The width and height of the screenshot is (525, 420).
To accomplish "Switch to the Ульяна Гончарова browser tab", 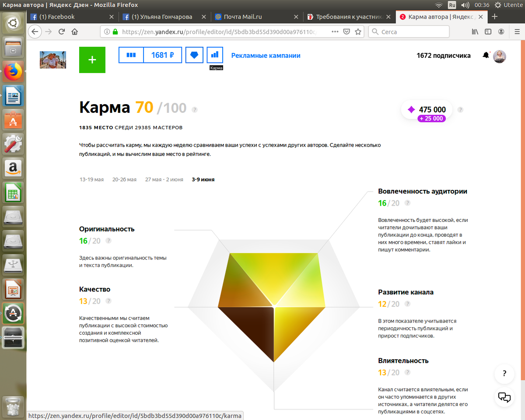I will tap(164, 17).
